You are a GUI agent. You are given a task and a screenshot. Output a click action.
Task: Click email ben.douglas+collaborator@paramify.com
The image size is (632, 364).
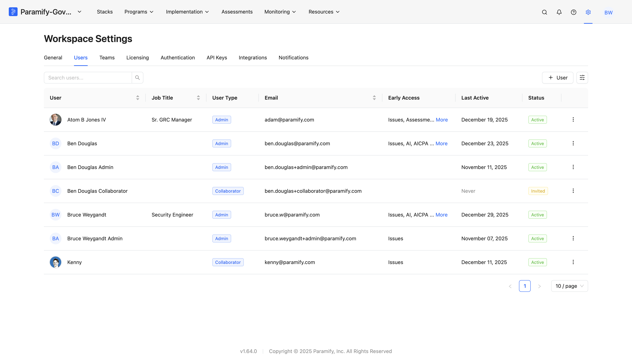tap(313, 191)
